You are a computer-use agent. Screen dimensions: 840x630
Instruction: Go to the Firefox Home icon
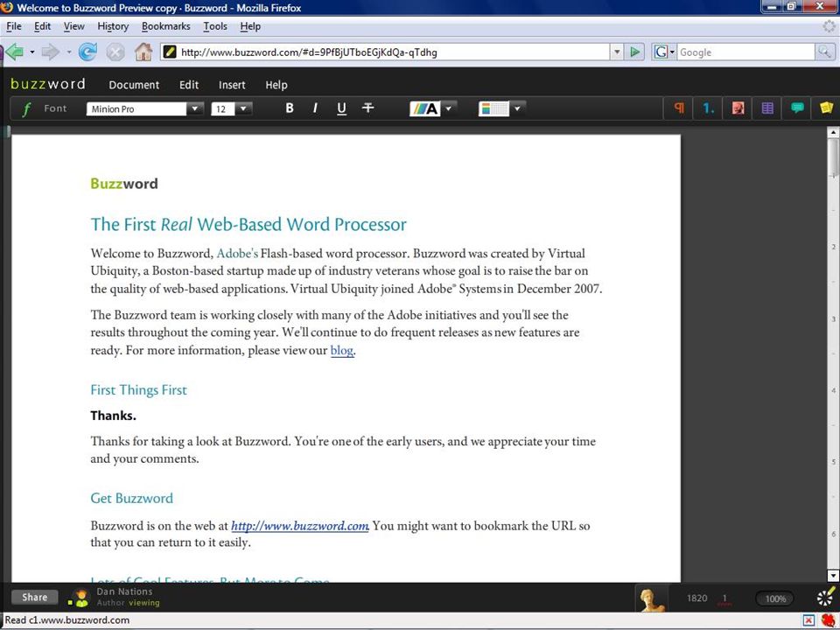(x=143, y=52)
